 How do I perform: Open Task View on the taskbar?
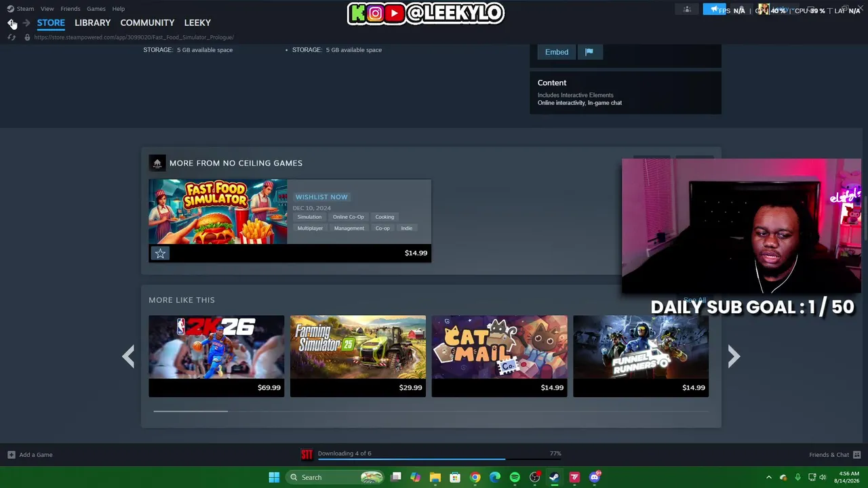pyautogui.click(x=396, y=477)
